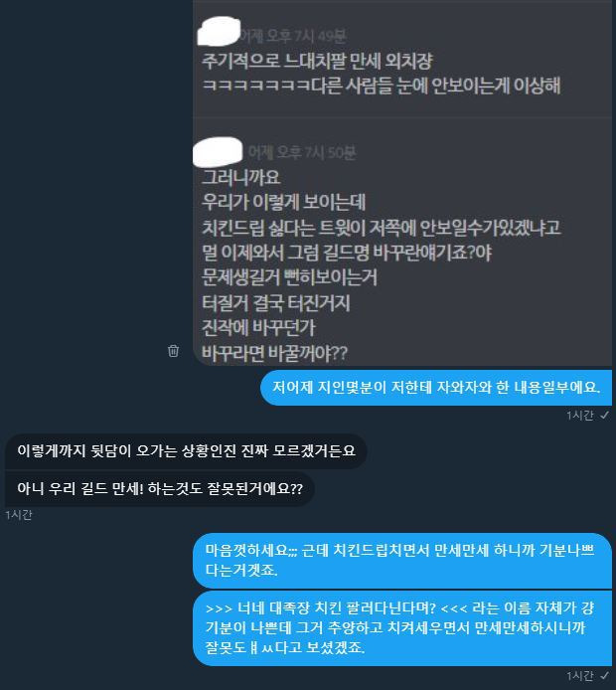Open the attached screenshot image
This screenshot has width=616, height=690.
402,183
